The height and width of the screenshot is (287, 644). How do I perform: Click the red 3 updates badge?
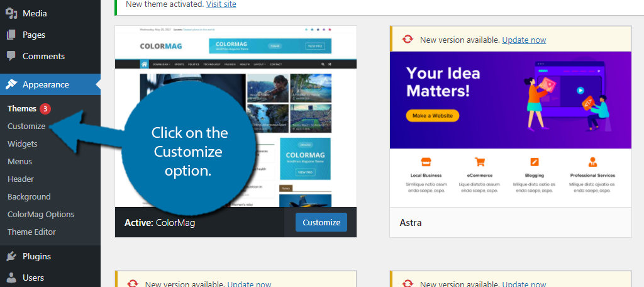[45, 109]
